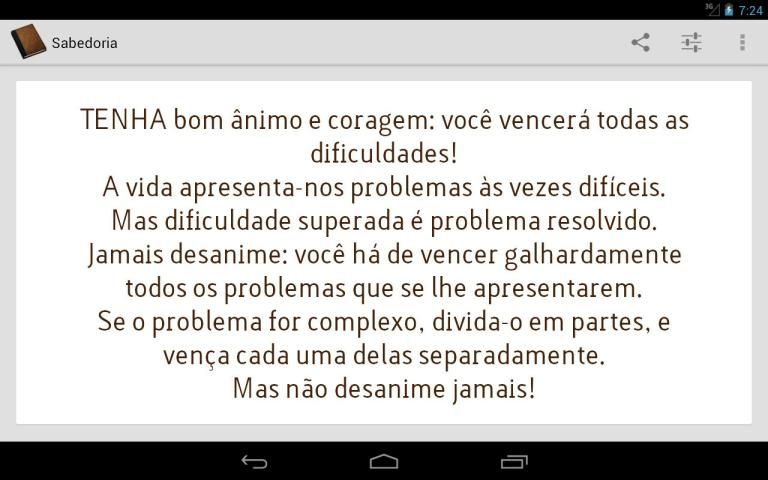The height and width of the screenshot is (480, 768).
Task: Tap the line 'A vida apresenta-nos problemas'
Action: (384, 188)
